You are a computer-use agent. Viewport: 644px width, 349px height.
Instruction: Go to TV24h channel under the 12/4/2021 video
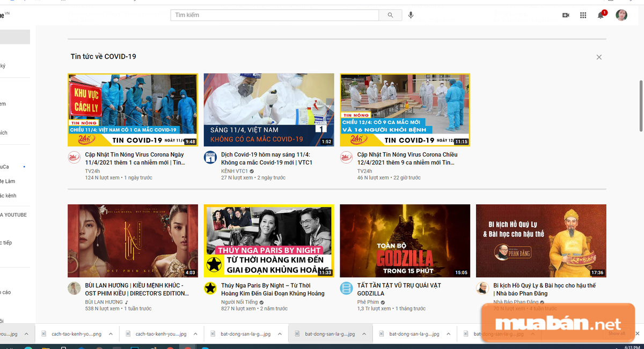click(365, 171)
